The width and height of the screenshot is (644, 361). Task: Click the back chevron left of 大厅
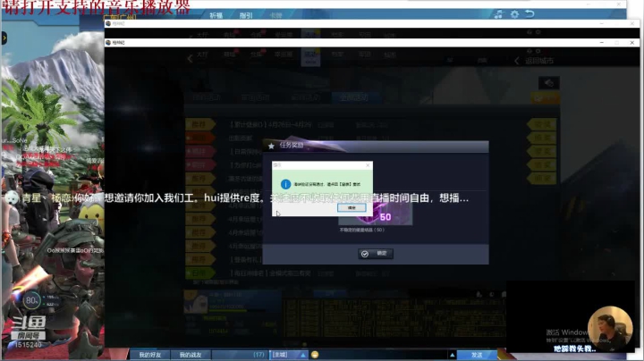pos(190,59)
